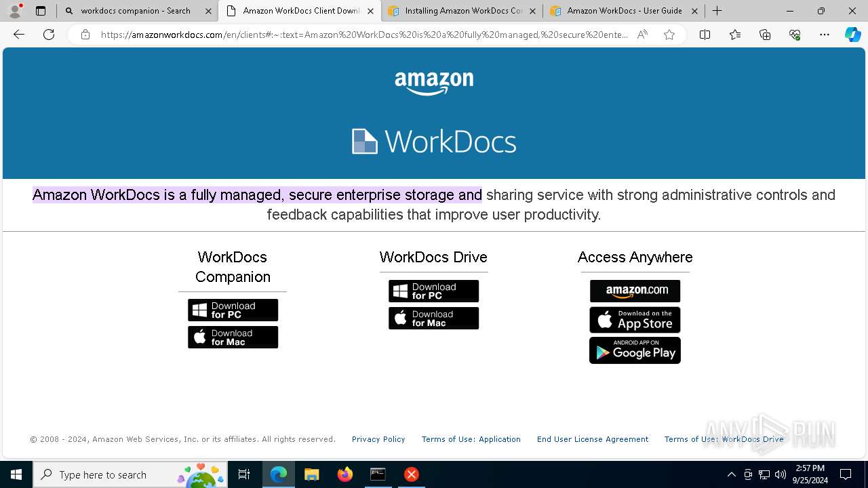Open the Privacy Policy link
This screenshot has height=488, width=868.
pos(378,439)
